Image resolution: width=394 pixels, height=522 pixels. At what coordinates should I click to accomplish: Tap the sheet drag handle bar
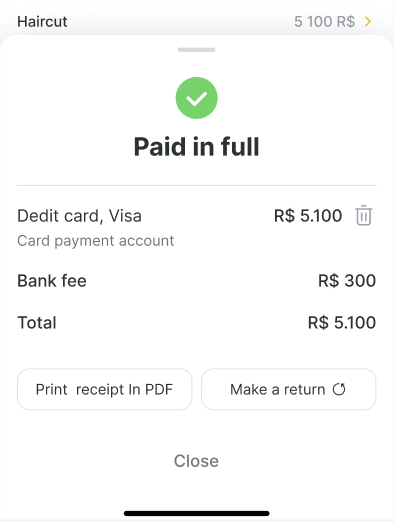(197, 50)
